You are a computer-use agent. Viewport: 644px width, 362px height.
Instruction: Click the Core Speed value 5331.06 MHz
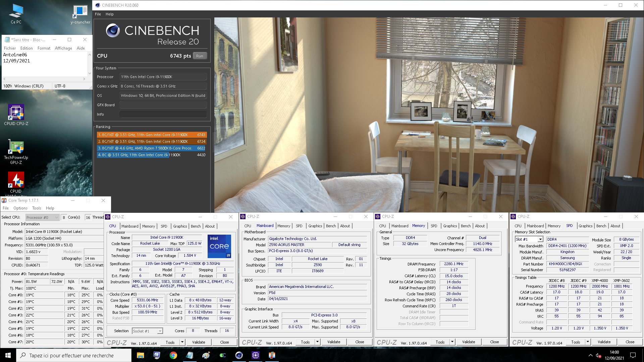[148, 300]
